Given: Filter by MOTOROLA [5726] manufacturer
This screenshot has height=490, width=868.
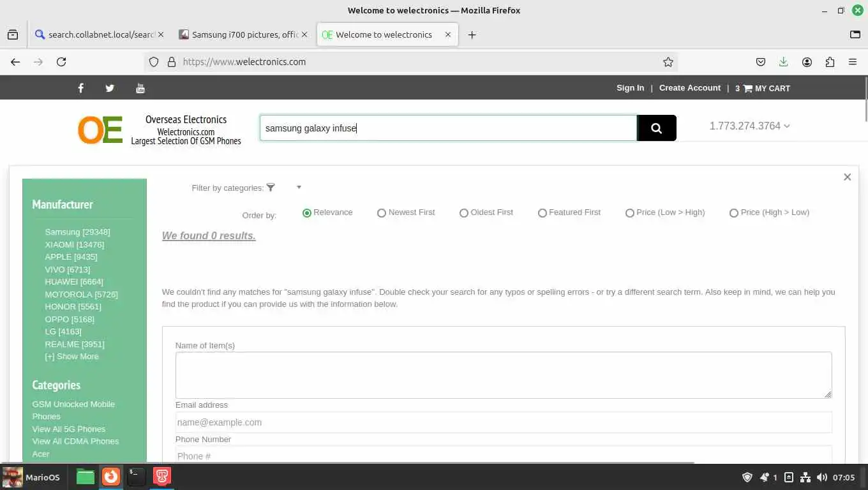Looking at the screenshot, I should [81, 295].
